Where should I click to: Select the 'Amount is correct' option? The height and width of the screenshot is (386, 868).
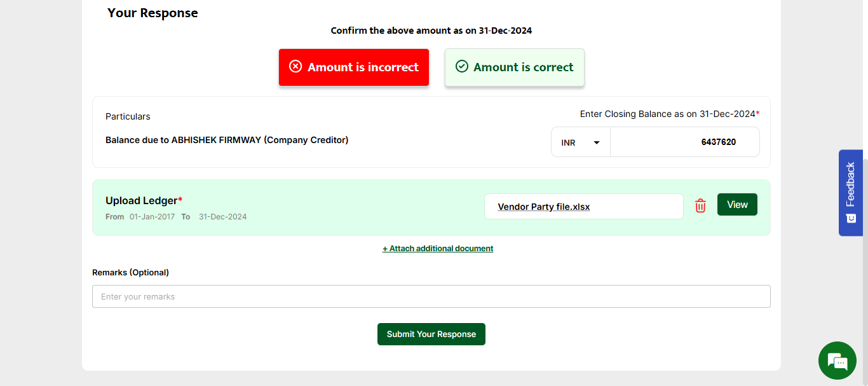click(x=514, y=67)
